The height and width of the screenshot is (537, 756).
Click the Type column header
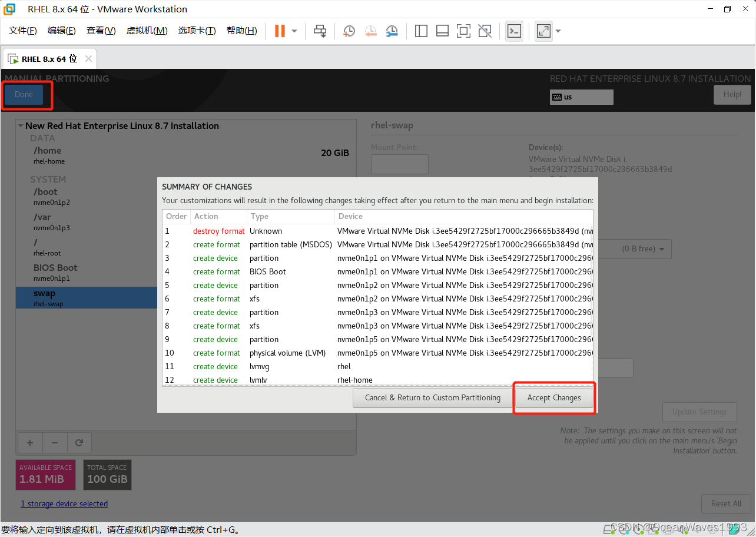(290, 217)
